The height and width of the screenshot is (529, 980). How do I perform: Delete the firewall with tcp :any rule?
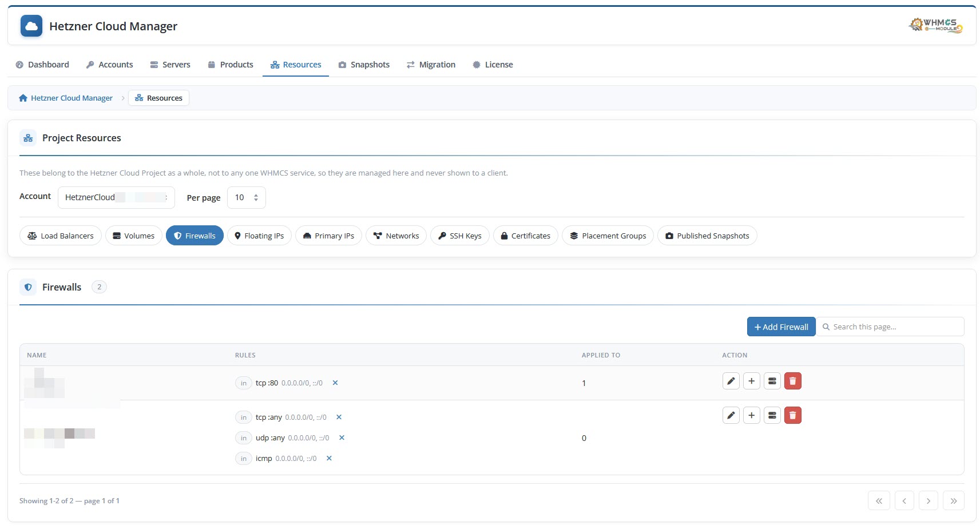[793, 415]
